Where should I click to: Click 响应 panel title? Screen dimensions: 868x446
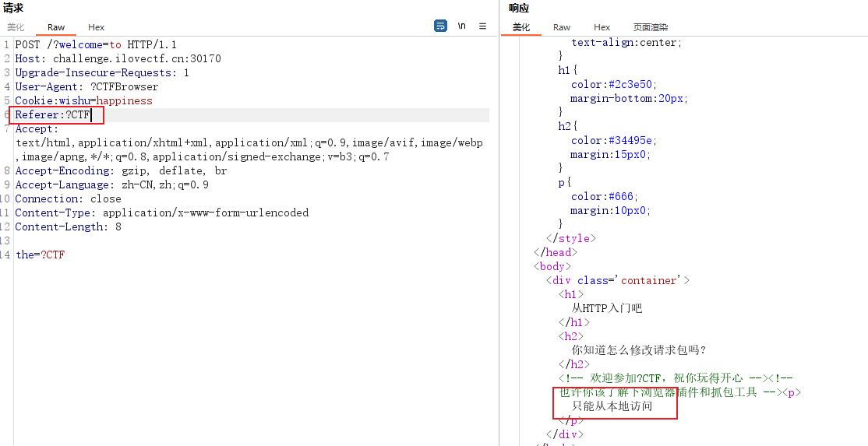519,8
